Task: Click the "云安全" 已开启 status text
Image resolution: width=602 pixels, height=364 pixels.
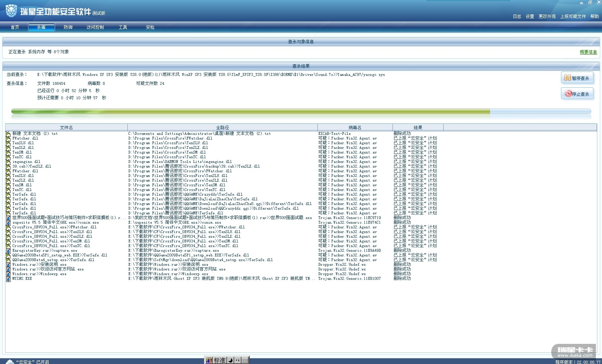Action: [x=32, y=362]
